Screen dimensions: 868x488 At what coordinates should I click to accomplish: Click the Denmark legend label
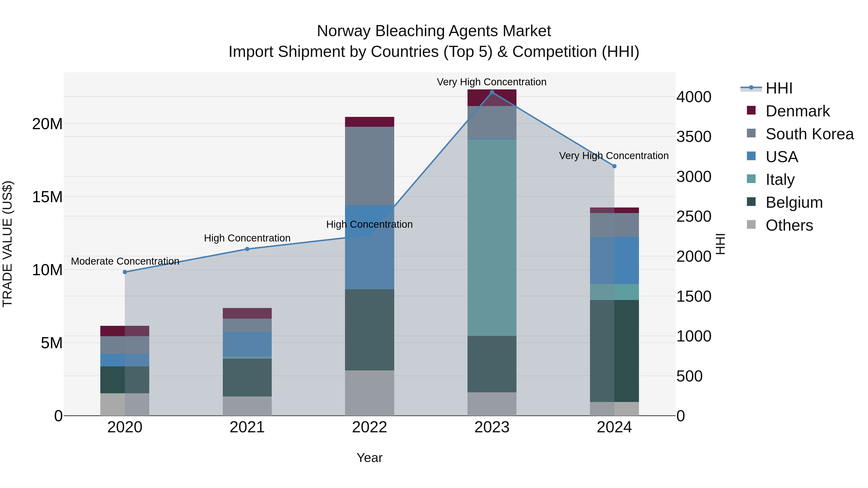tap(798, 111)
